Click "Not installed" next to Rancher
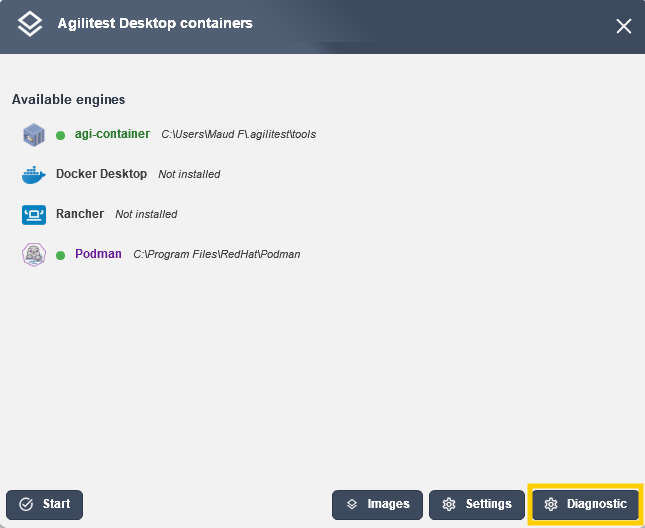 [x=146, y=214]
